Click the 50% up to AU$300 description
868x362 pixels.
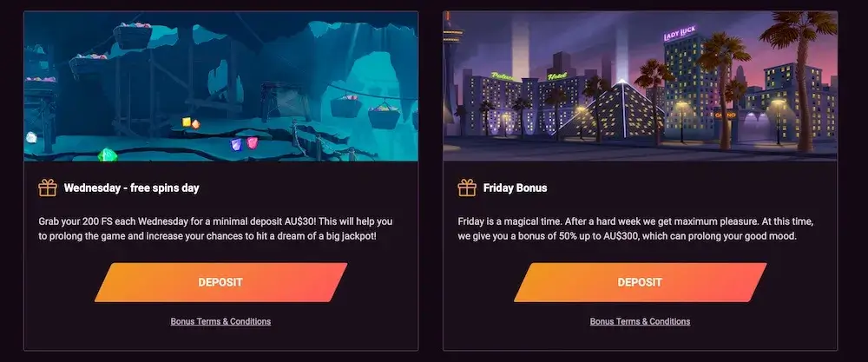click(x=635, y=228)
